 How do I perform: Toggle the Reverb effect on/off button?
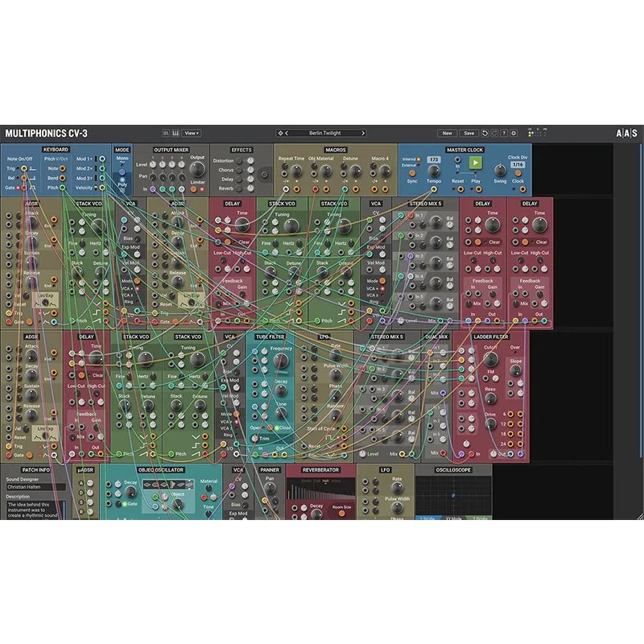238,188
